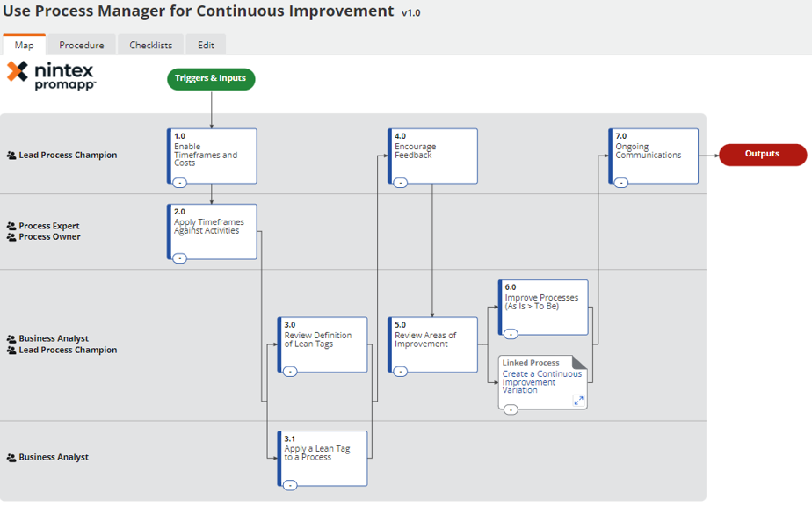Click the red Outputs button

tap(762, 155)
